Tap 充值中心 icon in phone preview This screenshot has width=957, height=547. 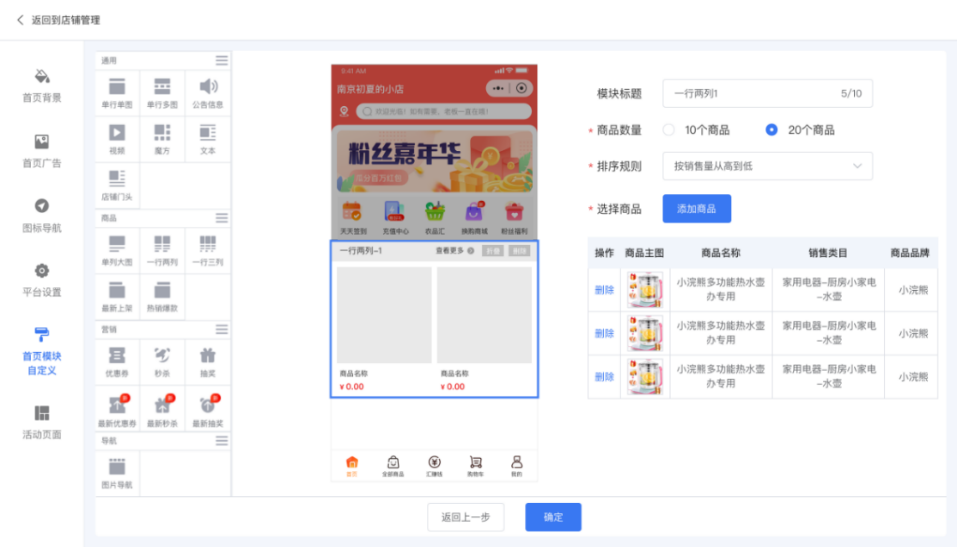pyautogui.click(x=394, y=218)
